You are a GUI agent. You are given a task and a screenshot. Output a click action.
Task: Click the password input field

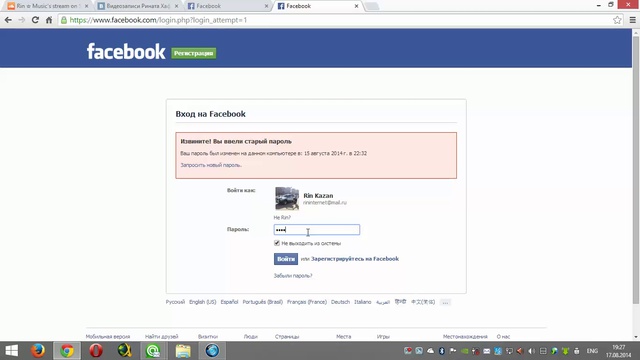tap(317, 230)
